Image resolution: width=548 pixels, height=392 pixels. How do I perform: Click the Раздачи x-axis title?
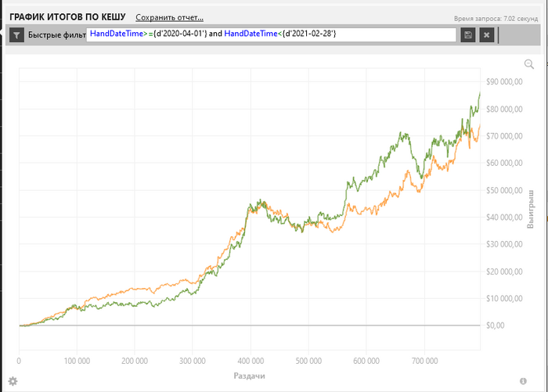(x=249, y=376)
